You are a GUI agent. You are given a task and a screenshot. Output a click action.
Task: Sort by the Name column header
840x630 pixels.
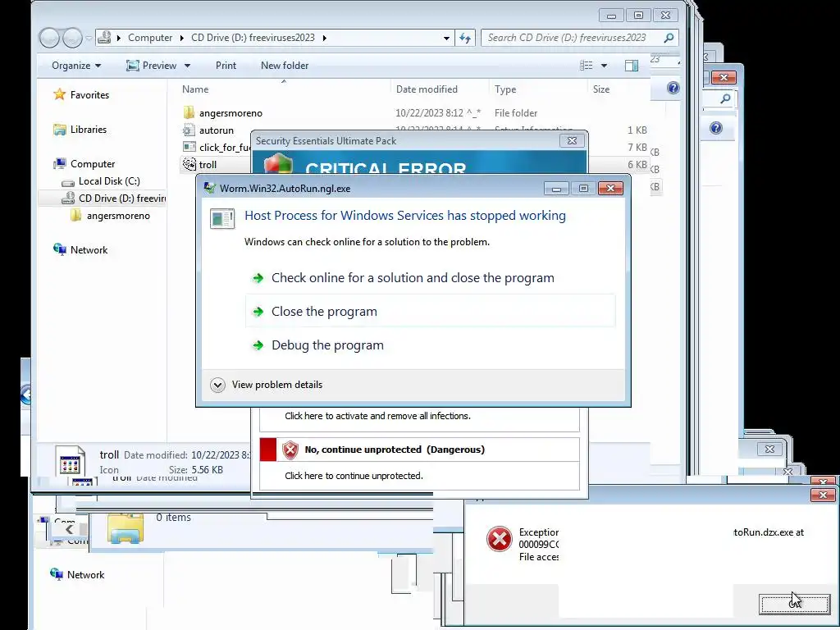195,89
